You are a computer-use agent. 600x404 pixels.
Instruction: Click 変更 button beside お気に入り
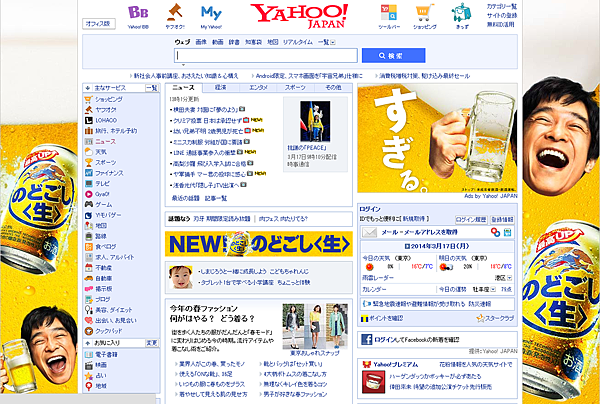152,343
